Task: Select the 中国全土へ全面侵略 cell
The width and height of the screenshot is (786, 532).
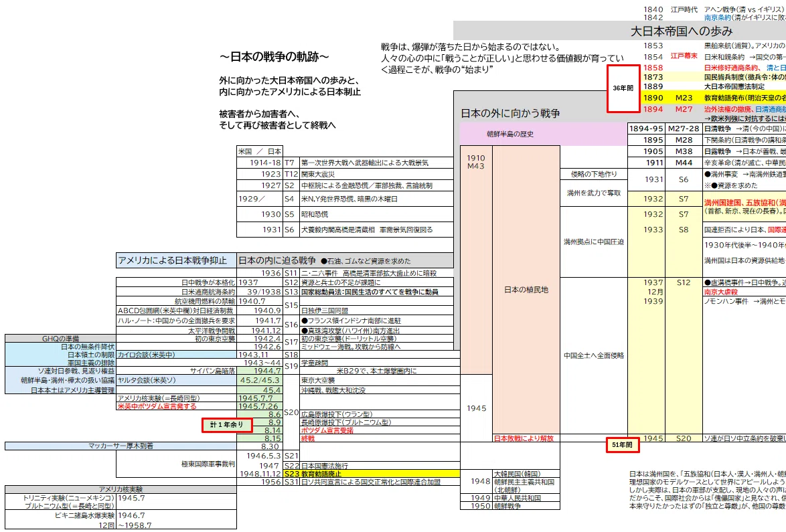Action: [x=594, y=355]
